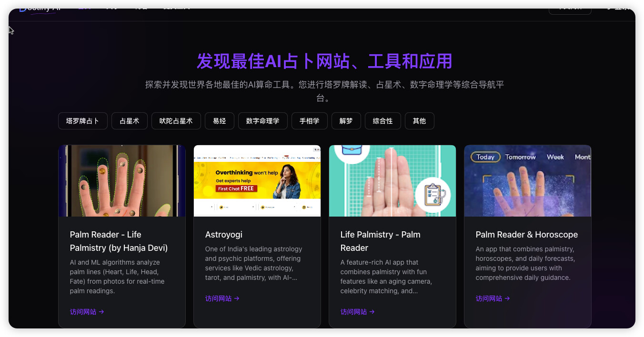Select the 其他 category filter
Viewport: 644px width, 337px height.
[420, 121]
